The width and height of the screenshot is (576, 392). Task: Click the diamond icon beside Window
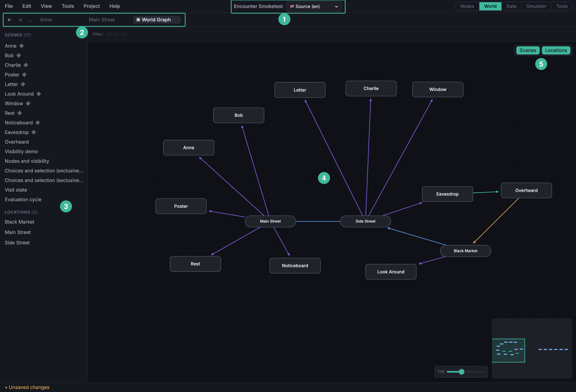coord(28,104)
